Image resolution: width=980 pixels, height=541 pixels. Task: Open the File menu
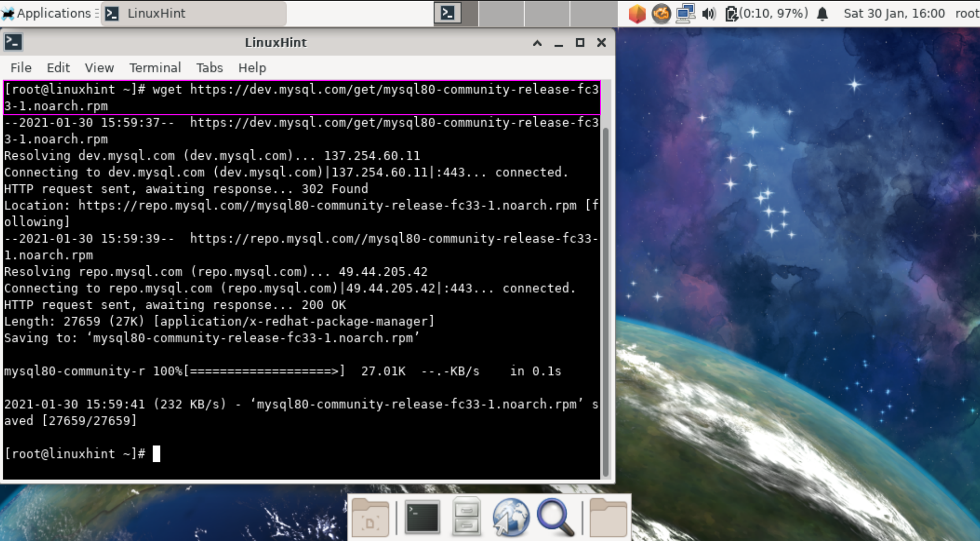tap(21, 67)
